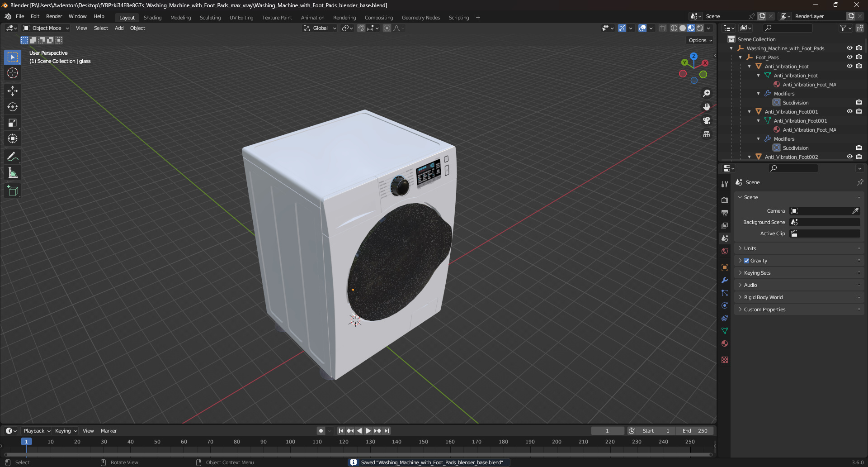The image size is (868, 467).
Task: Switch to wireframe viewport shading
Action: click(x=674, y=28)
